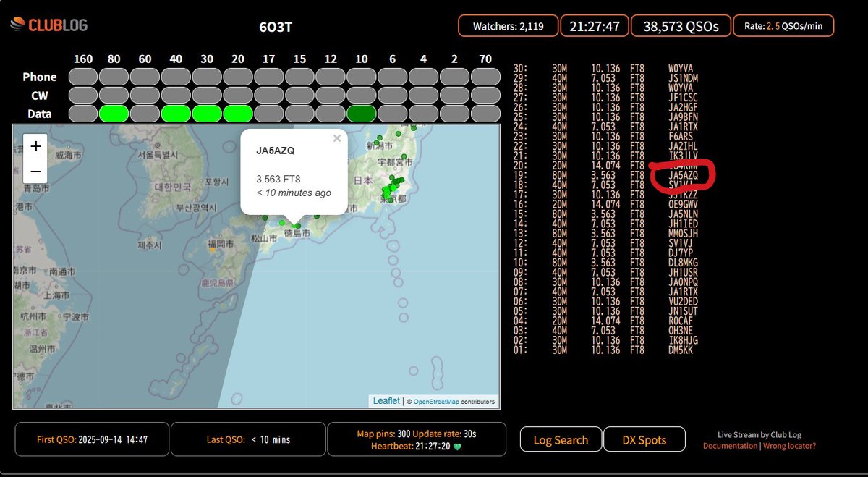Select the Data 80m band indicator
The width and height of the screenshot is (868, 477).
114,113
